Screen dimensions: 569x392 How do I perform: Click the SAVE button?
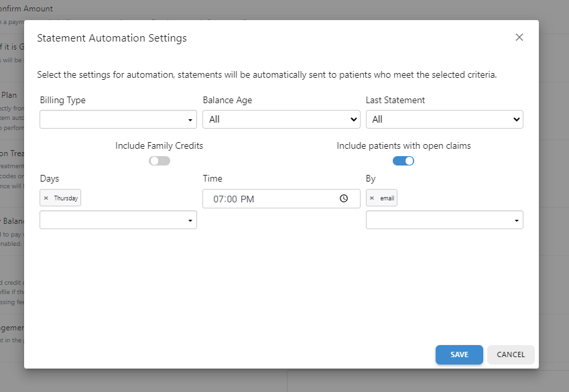coord(459,354)
